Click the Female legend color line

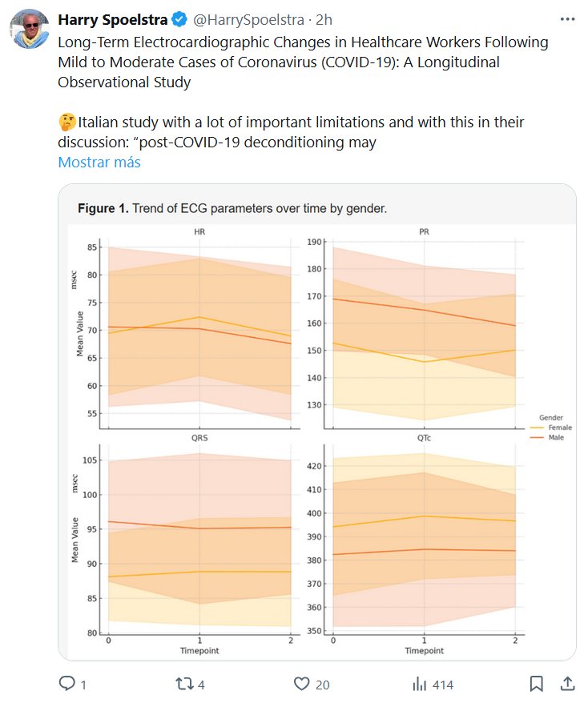536,428
